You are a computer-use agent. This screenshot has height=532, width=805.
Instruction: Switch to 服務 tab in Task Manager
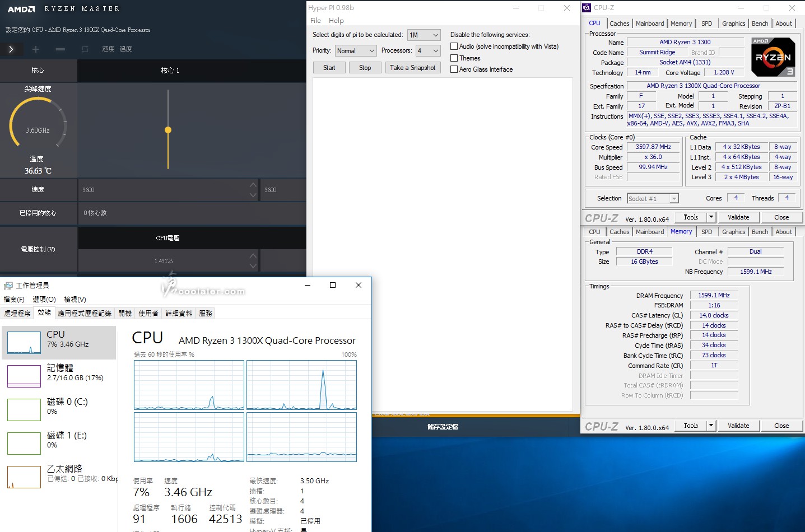pos(206,314)
